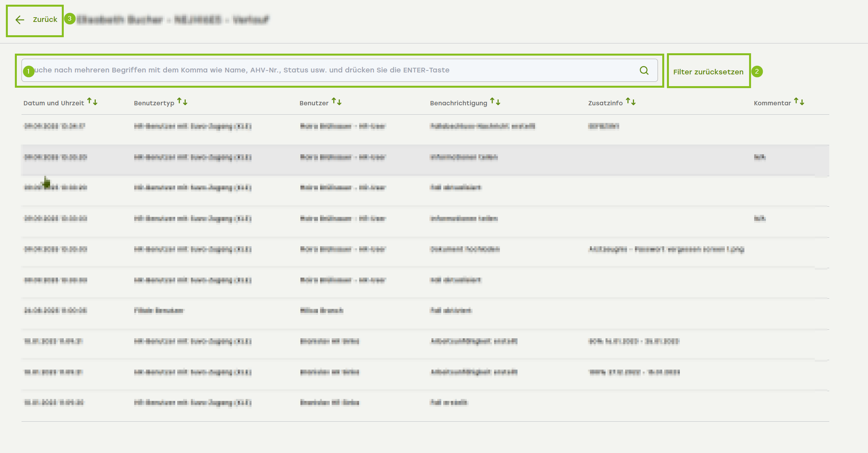Sort by Datum und Uhrzeit arrows

pyautogui.click(x=92, y=102)
